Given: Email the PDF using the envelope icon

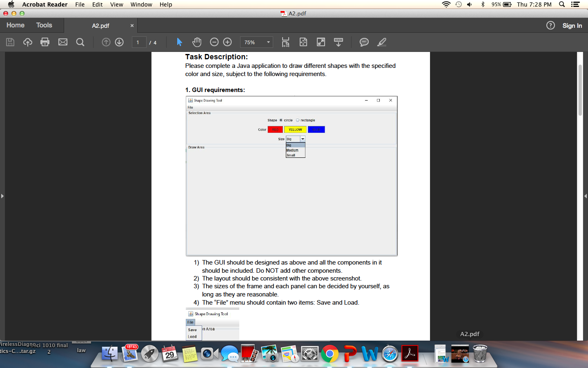Looking at the screenshot, I should tap(62, 42).
